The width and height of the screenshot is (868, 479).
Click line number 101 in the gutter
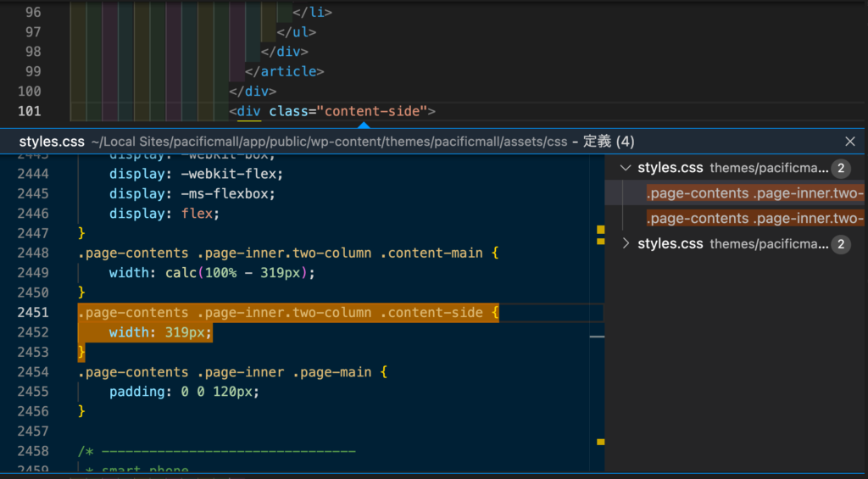pos(30,111)
